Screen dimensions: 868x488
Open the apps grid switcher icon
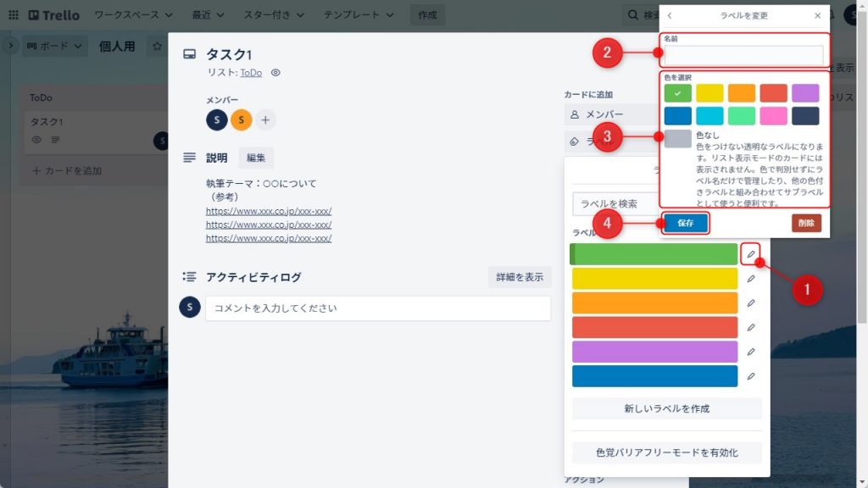(x=14, y=15)
